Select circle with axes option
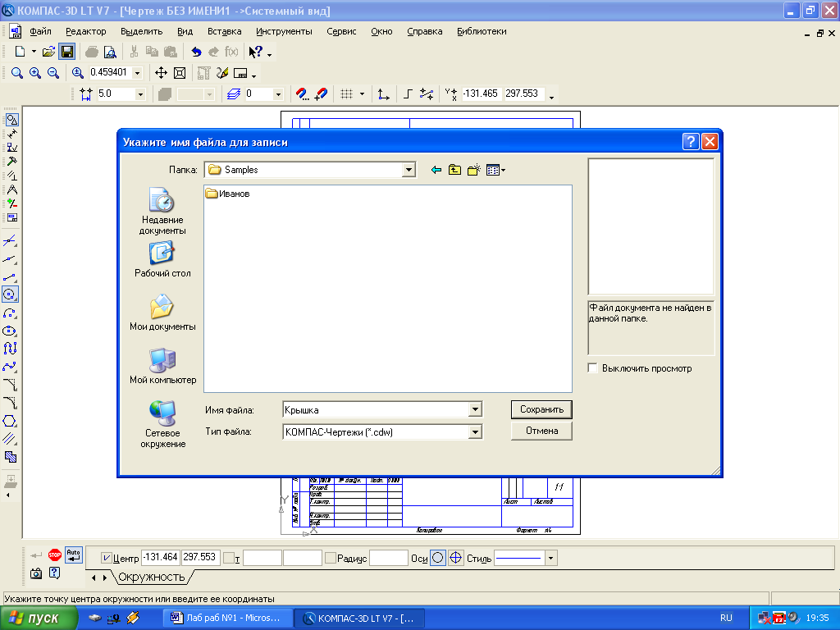Screen dimensions: 840x630 [x=455, y=558]
